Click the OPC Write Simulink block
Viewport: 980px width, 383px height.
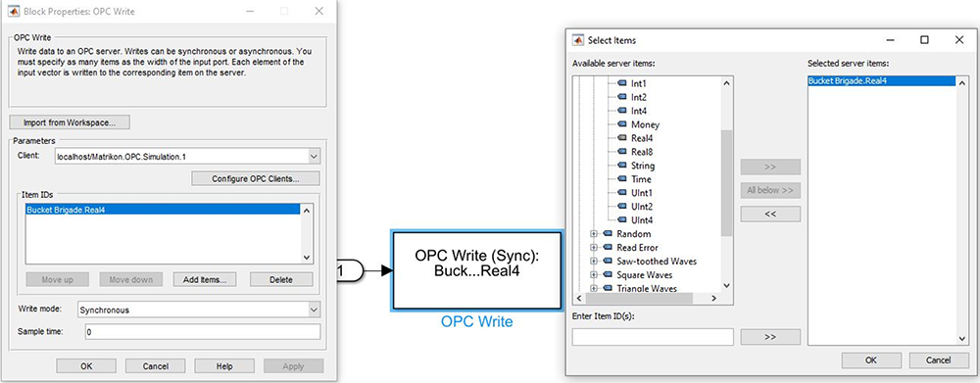[x=476, y=270]
